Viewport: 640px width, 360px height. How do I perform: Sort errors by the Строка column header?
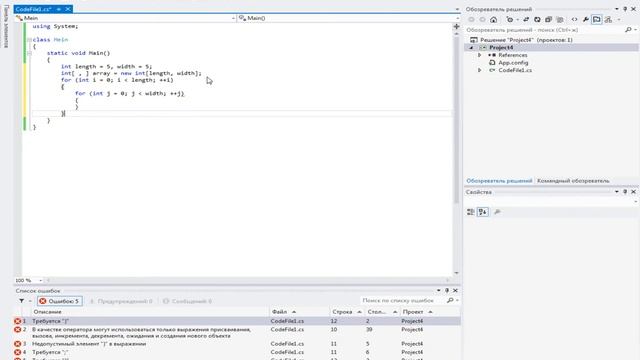click(x=342, y=312)
